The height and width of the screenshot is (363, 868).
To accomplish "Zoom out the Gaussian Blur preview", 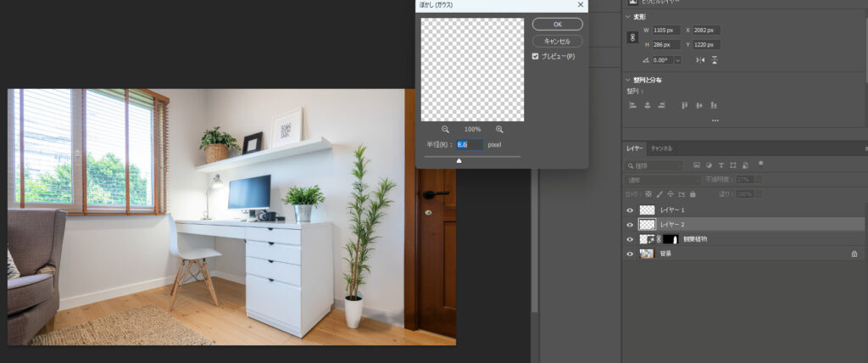I will point(445,129).
